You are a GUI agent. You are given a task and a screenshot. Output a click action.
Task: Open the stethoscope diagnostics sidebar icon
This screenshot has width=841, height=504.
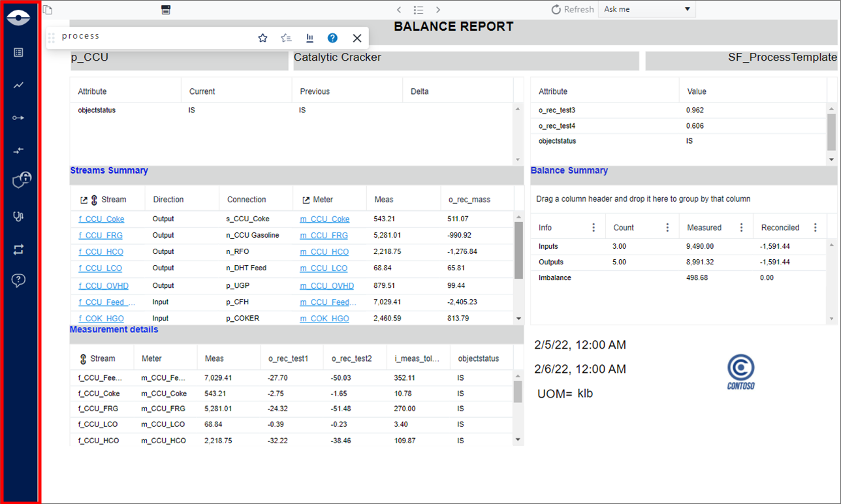click(x=18, y=216)
